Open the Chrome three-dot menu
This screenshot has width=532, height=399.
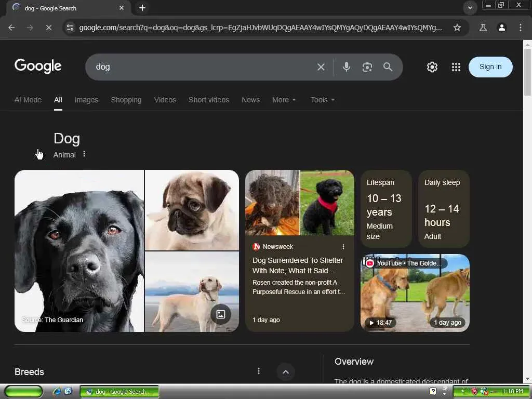520,28
